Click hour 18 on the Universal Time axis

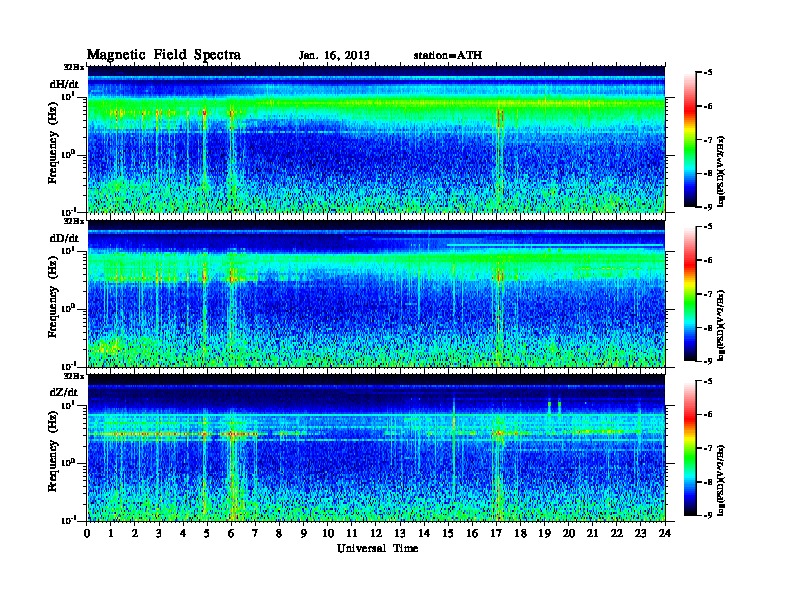click(520, 534)
